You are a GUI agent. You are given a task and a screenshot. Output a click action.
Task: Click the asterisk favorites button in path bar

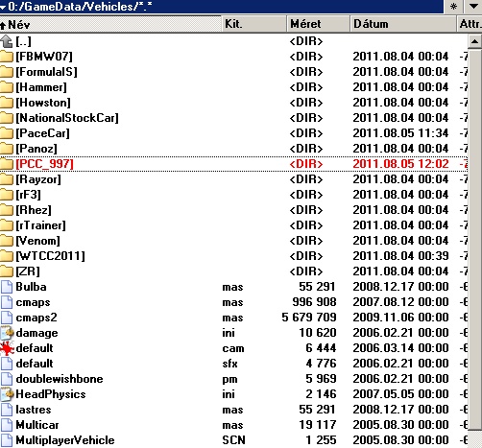(453, 7)
